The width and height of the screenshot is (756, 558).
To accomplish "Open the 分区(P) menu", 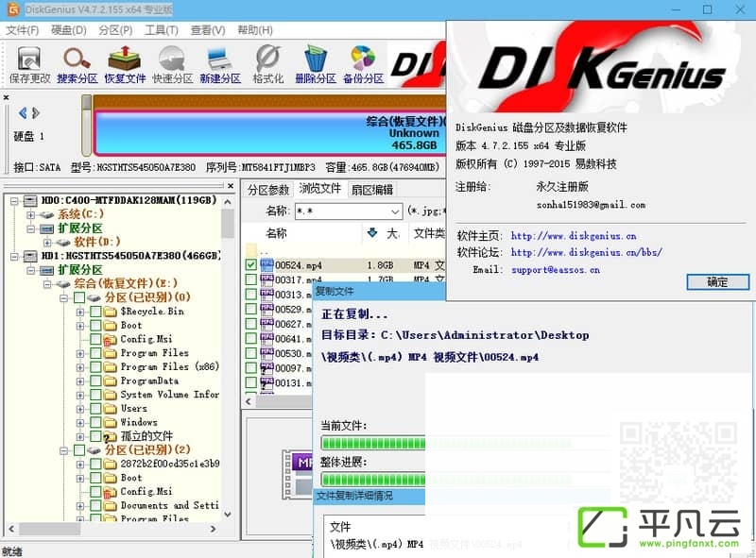I will [x=115, y=30].
